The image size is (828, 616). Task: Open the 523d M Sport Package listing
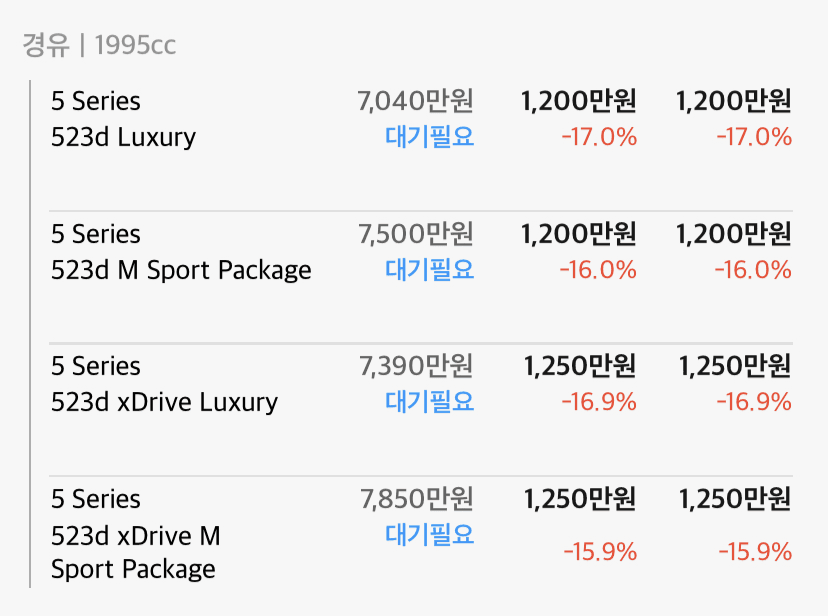click(x=181, y=269)
